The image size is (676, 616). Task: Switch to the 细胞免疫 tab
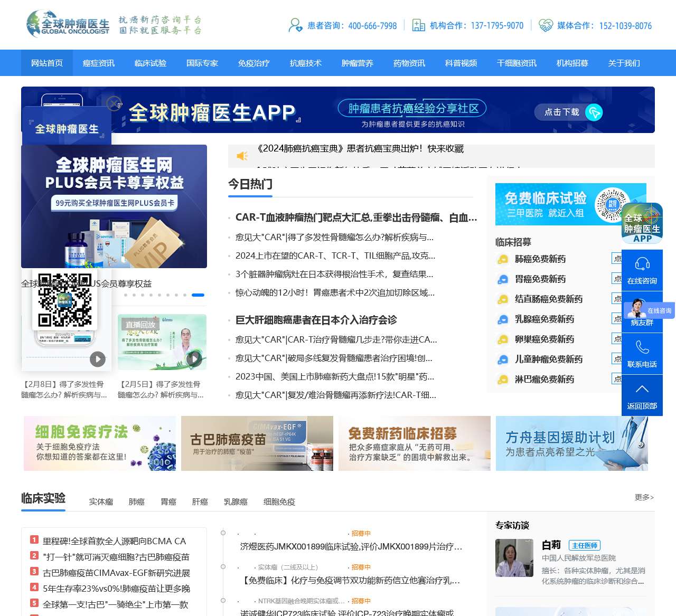(x=279, y=502)
